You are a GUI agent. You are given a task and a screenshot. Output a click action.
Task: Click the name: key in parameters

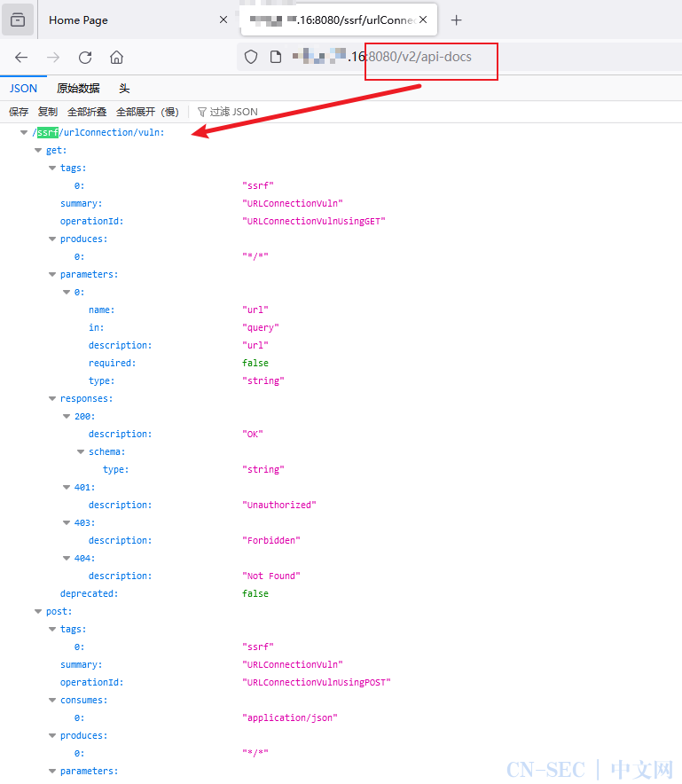pos(101,310)
